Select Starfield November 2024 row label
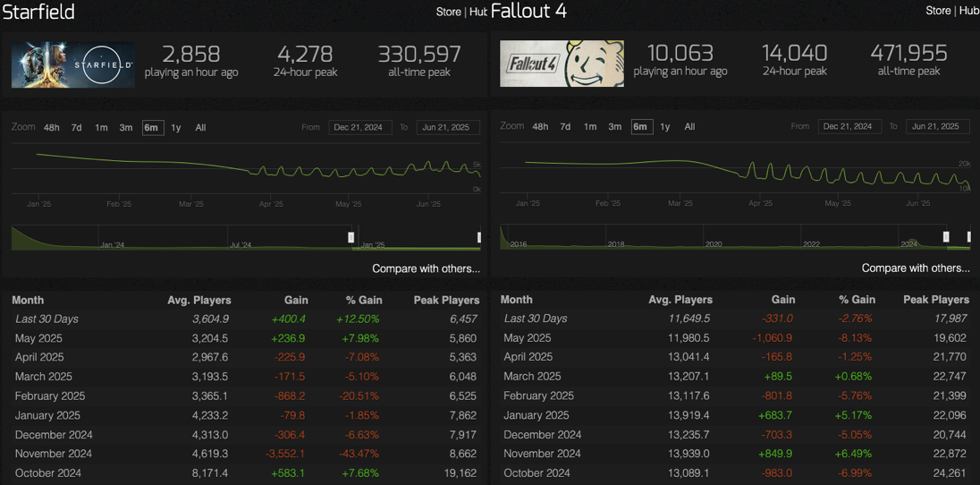The height and width of the screenshot is (485, 980). click(x=53, y=454)
